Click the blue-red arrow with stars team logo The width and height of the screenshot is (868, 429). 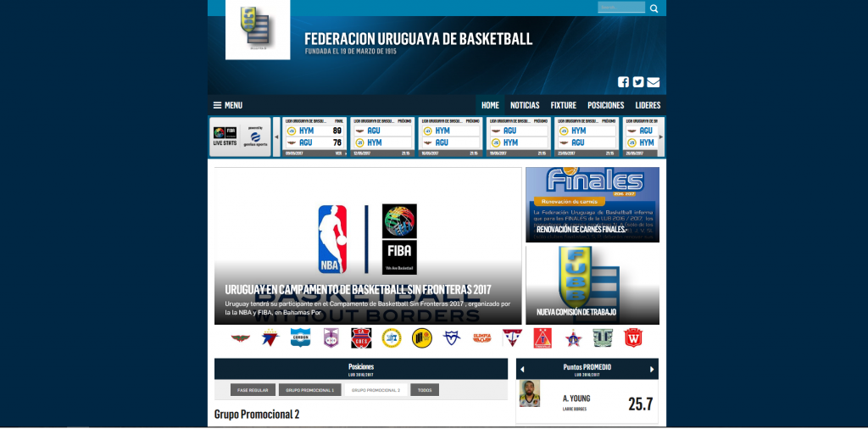point(270,337)
